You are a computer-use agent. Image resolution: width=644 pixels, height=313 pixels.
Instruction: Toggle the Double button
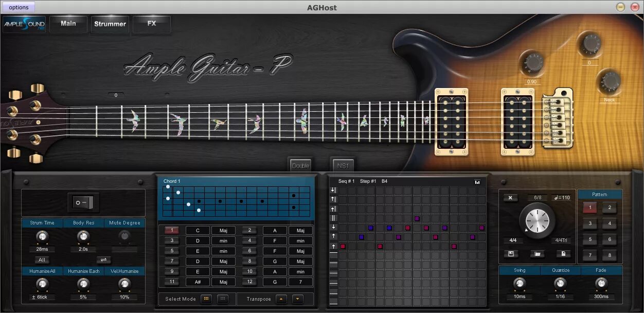click(x=300, y=166)
